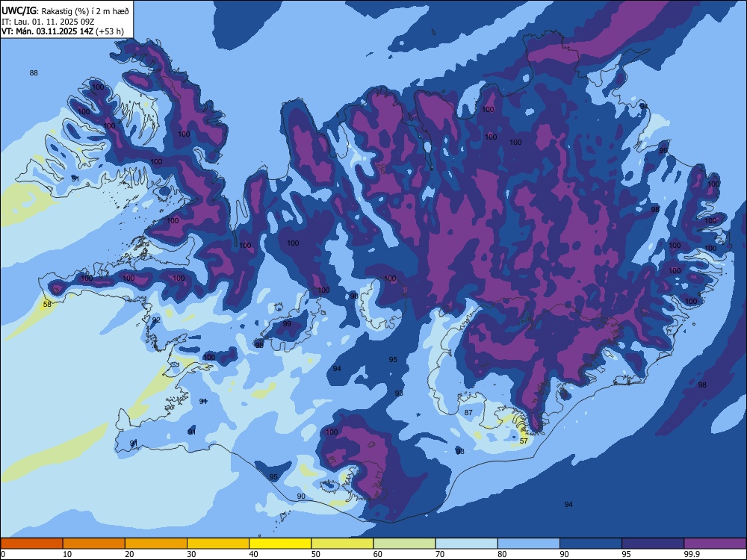Click the 30–40 amber legend swatch

[218, 544]
